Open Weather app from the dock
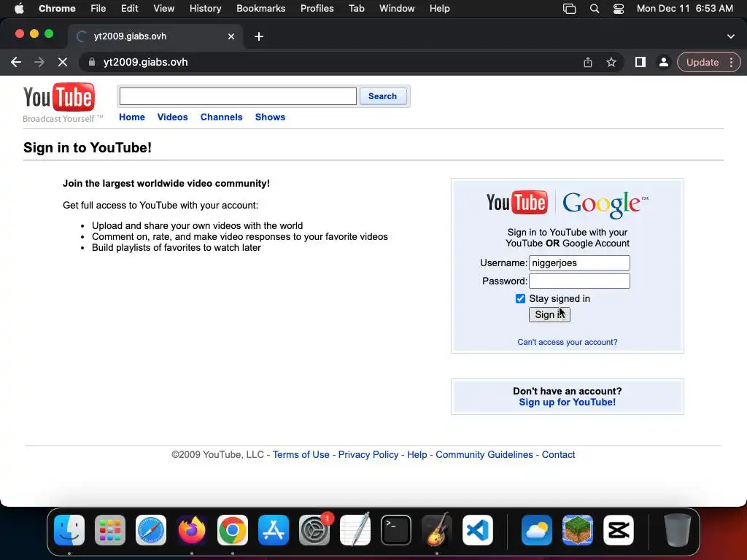The height and width of the screenshot is (560, 747). 536,530
